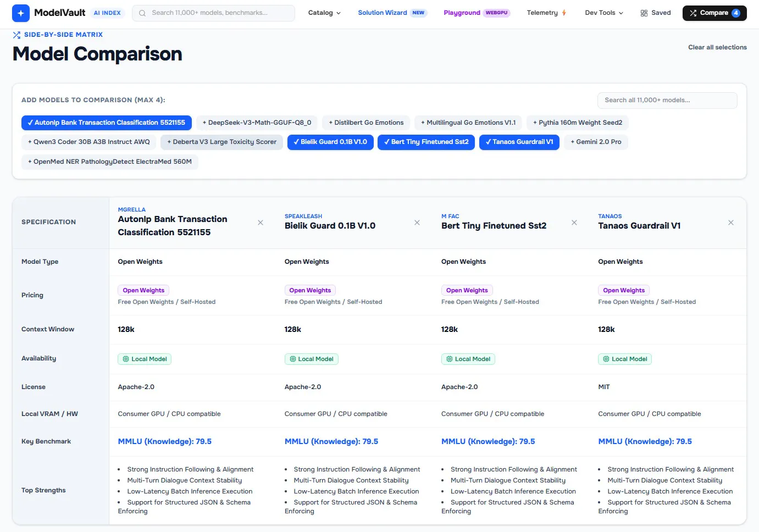
Task: Click Open Weights pricing badge for Bert Tiny
Action: click(x=467, y=290)
